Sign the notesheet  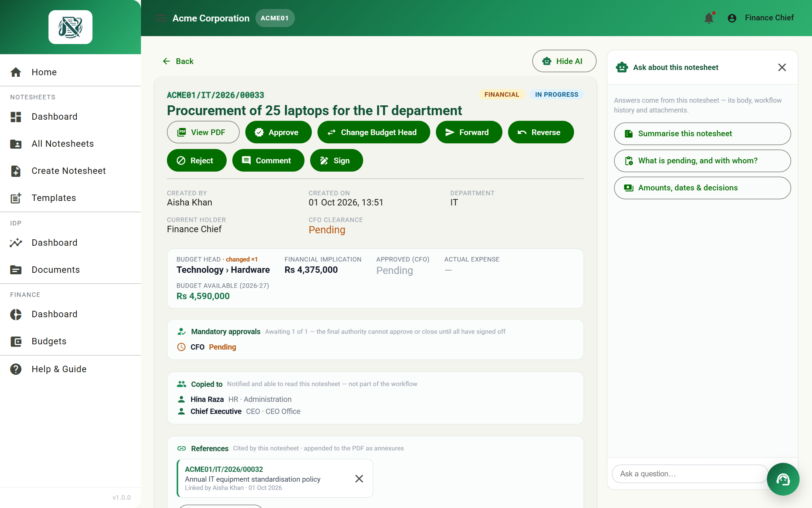[336, 160]
